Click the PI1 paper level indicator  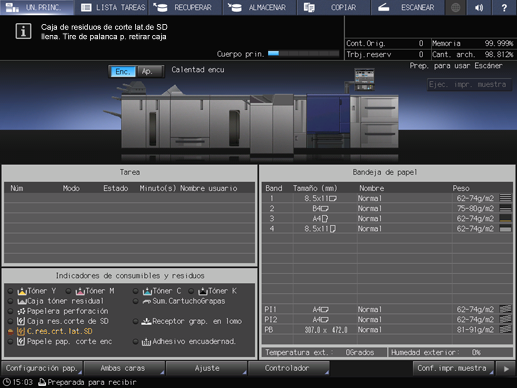pyautogui.click(x=505, y=309)
